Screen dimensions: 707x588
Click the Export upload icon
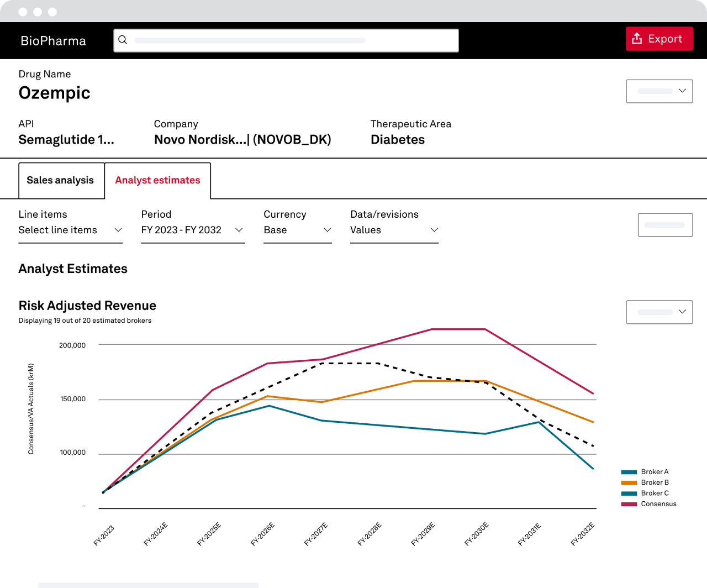point(637,39)
